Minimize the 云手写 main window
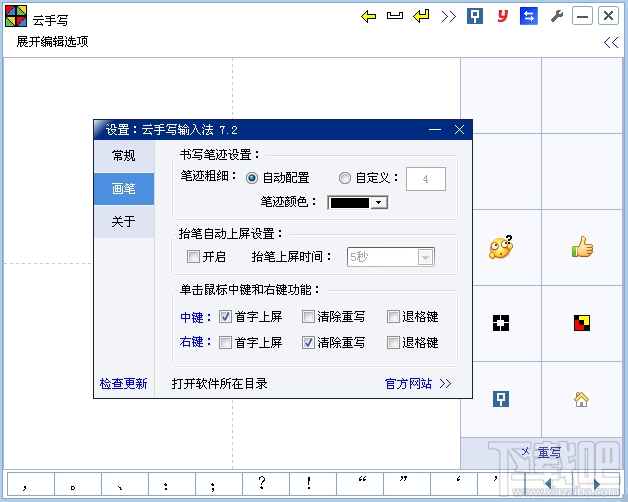The height and width of the screenshot is (502, 628). 582,16
